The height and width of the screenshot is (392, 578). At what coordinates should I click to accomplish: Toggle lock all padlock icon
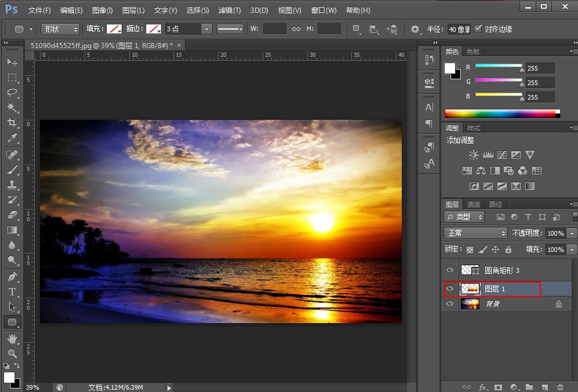click(x=508, y=250)
